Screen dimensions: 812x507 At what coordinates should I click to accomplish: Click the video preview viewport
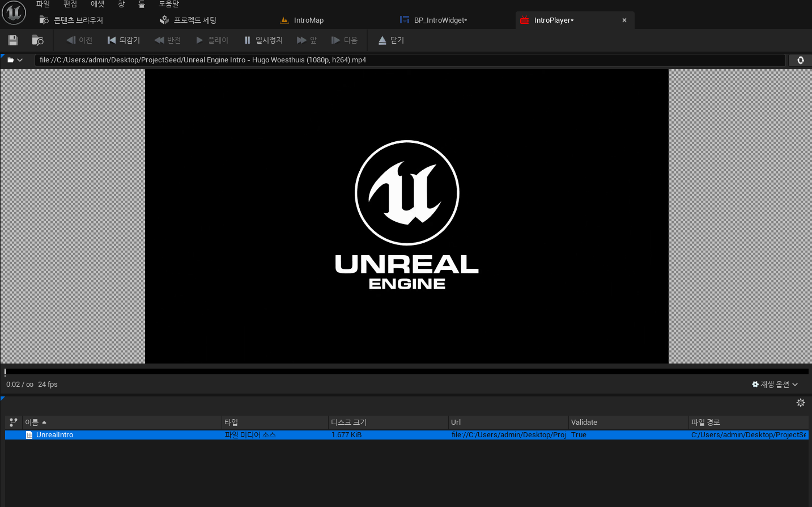pyautogui.click(x=407, y=216)
